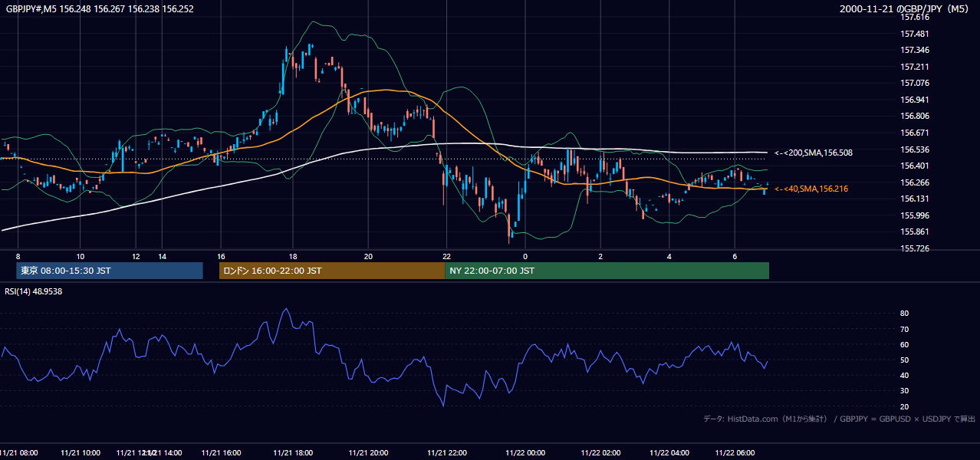Select the 東京 08:00-15:30 JST session bar
Viewport: 980px width, 460px height.
point(110,271)
